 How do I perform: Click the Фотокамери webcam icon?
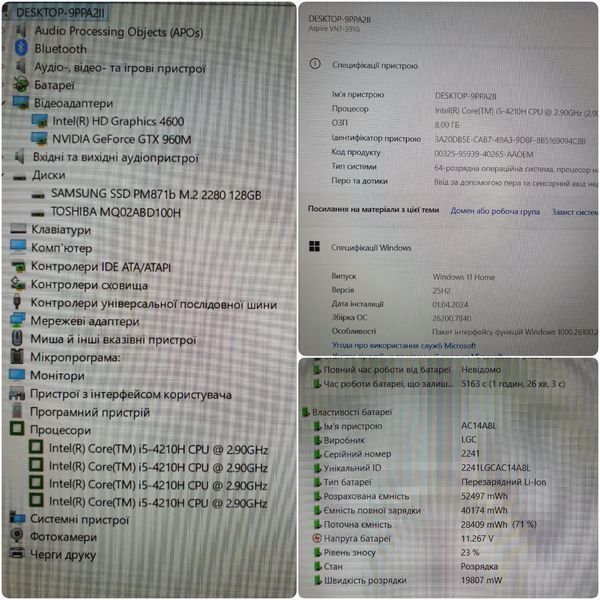17,535
